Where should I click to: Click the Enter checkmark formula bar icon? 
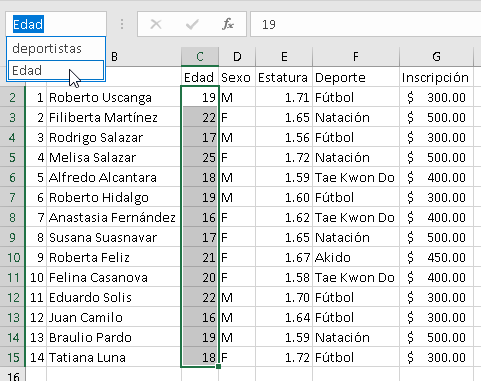(x=192, y=24)
